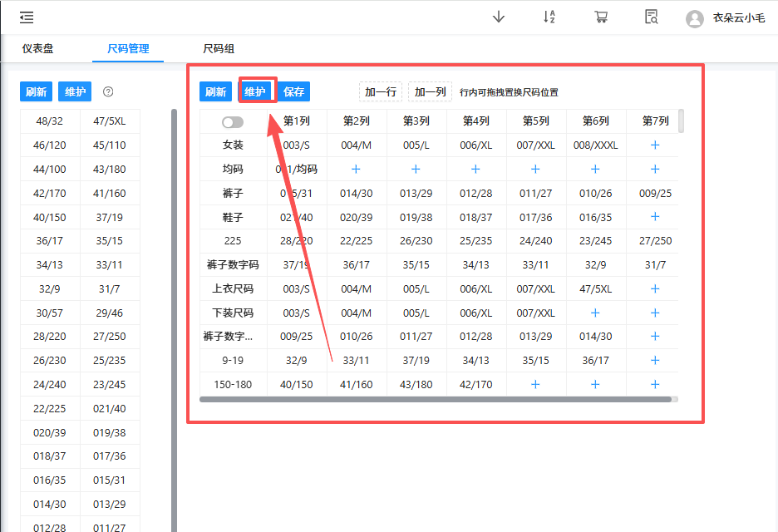Click the plus icon in the 鞋子 row

pos(655,216)
